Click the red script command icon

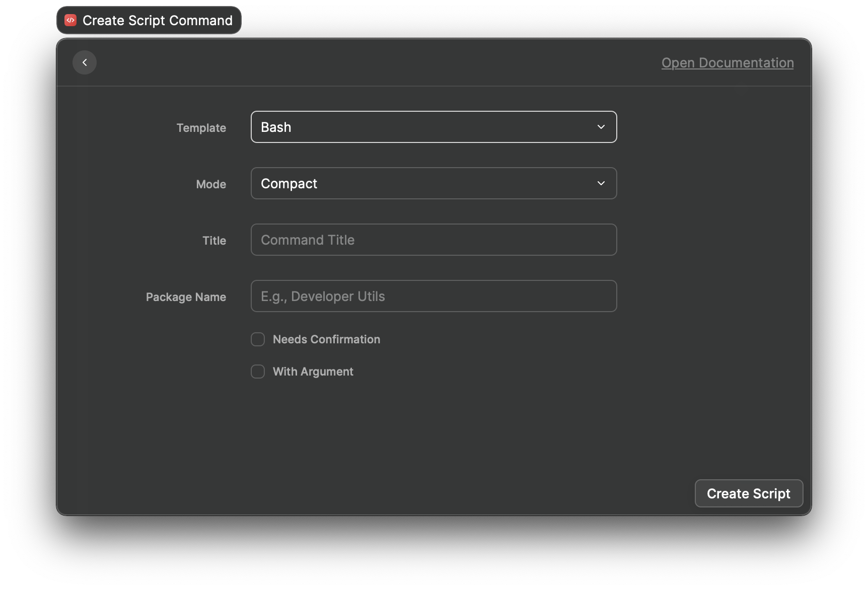[70, 20]
